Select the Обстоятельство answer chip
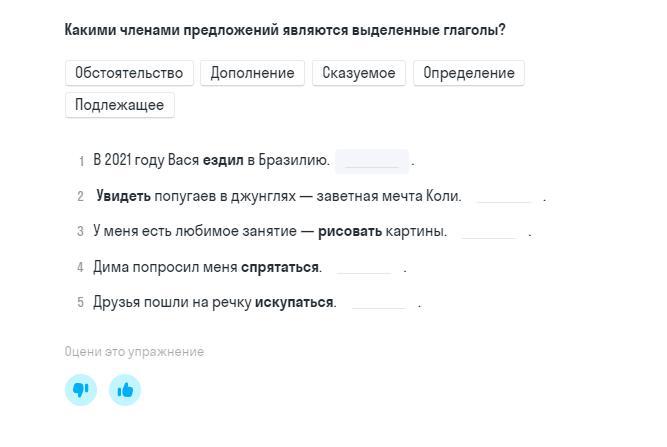The width and height of the screenshot is (667, 447). coord(129,73)
